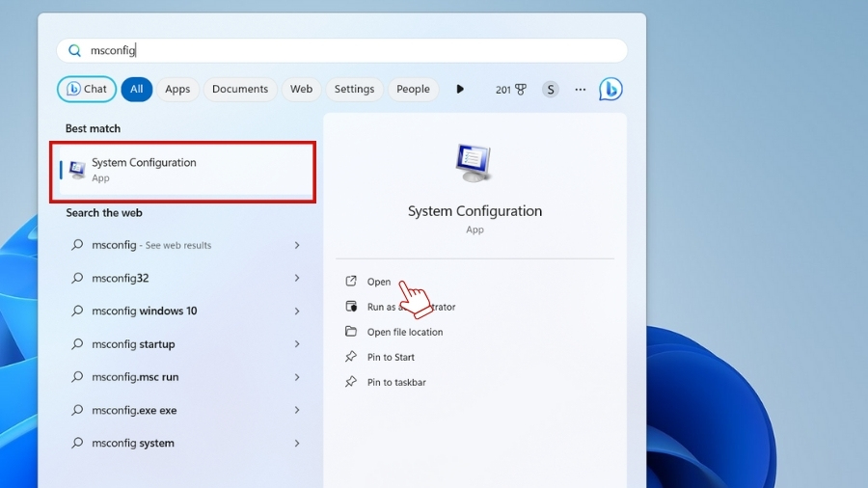Open Bing Chat filter button
The image size is (868, 488).
(x=87, y=89)
